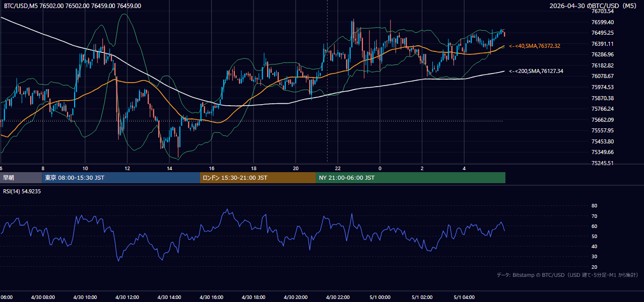Click RSI scale value 20

pos(594,267)
